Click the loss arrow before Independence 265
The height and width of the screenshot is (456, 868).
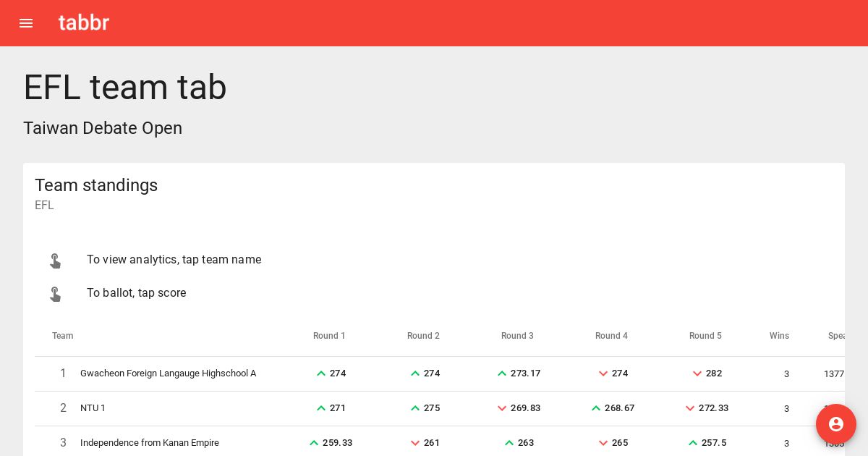pos(603,443)
